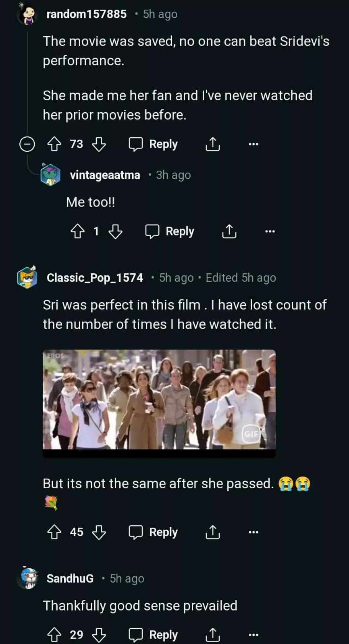Upvote Classic_Pop_1574's comment

(54, 532)
